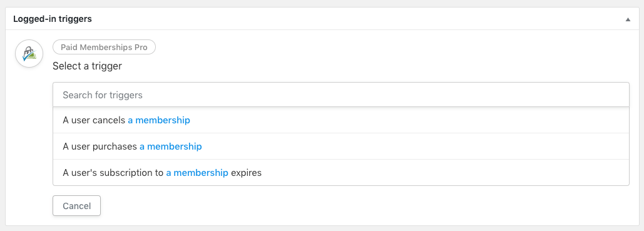Click 'a membership' link in expires row
Screen dimensions: 644x231
[197, 173]
